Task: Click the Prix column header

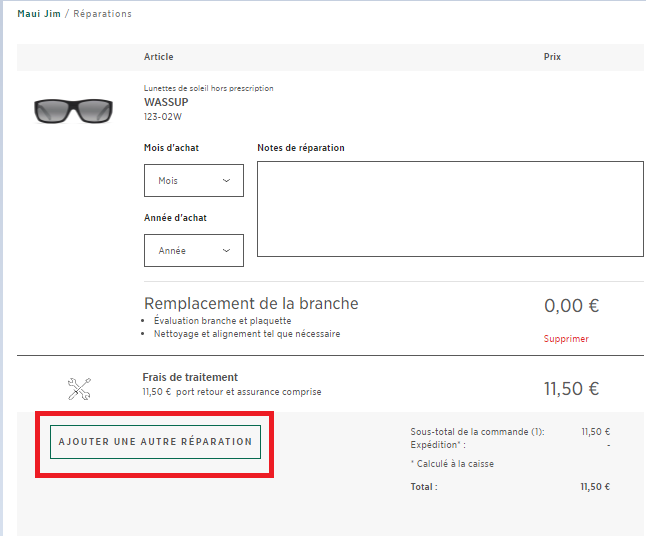Action: pos(552,57)
